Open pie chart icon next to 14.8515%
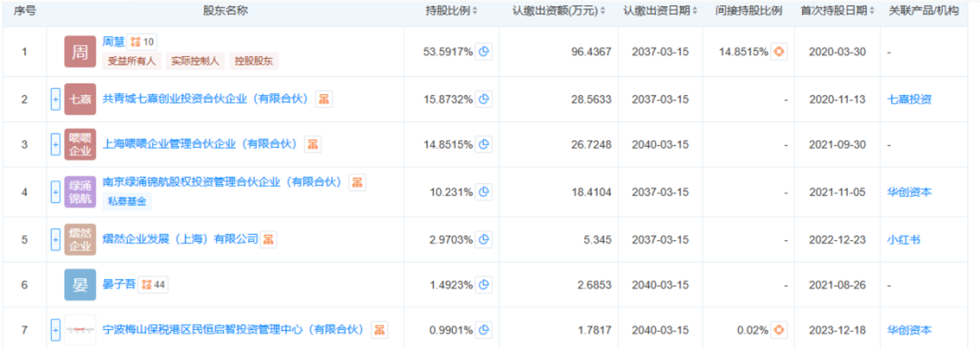Image resolution: width=980 pixels, height=349 pixels. coord(484,144)
